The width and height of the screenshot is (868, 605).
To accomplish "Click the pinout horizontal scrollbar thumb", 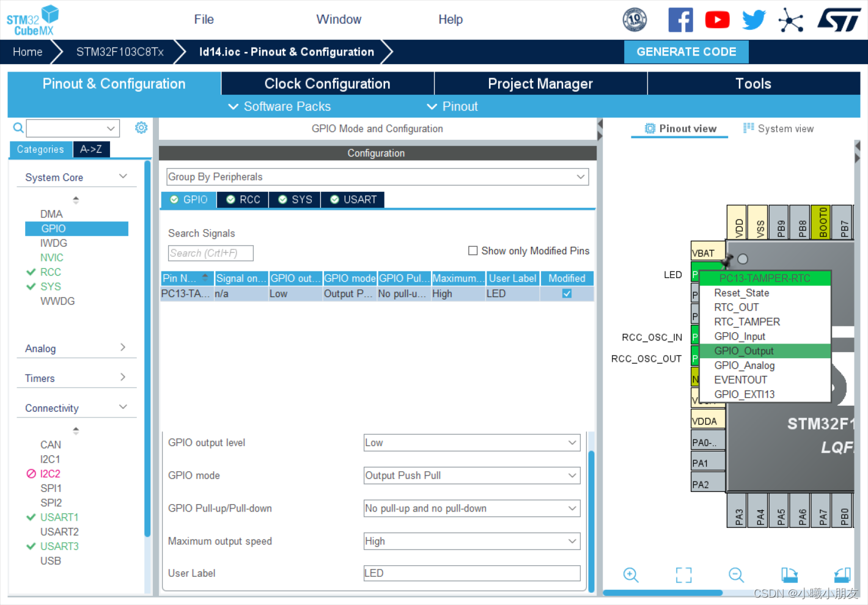I will coord(663,593).
